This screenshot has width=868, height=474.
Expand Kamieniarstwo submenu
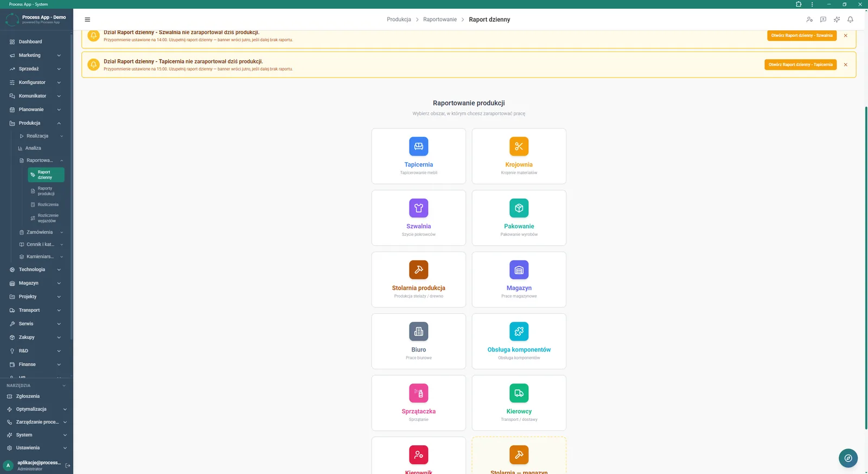coord(41,257)
